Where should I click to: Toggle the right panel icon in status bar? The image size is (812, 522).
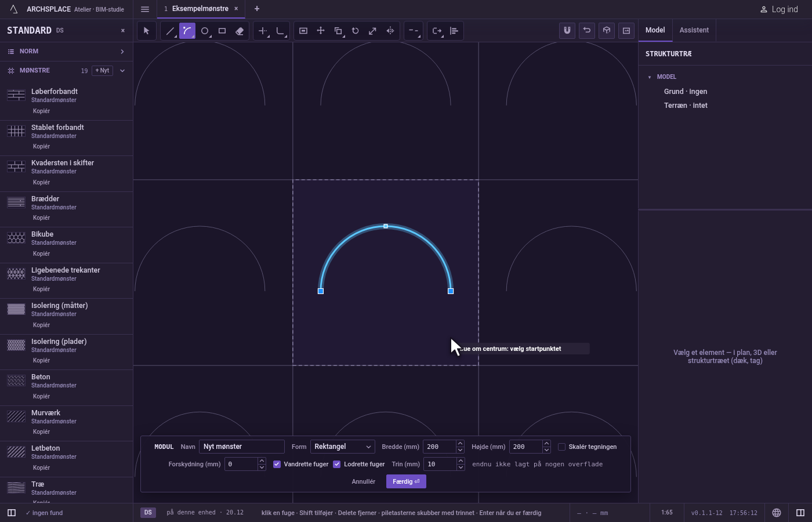coord(800,513)
